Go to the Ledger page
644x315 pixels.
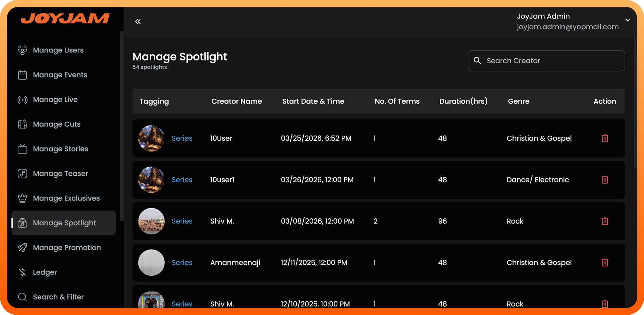[x=45, y=272]
